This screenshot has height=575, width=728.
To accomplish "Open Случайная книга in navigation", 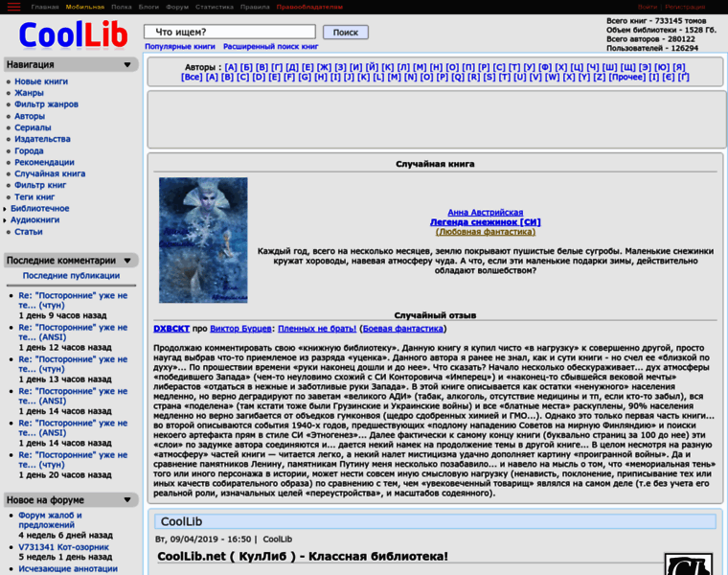I will click(x=50, y=173).
